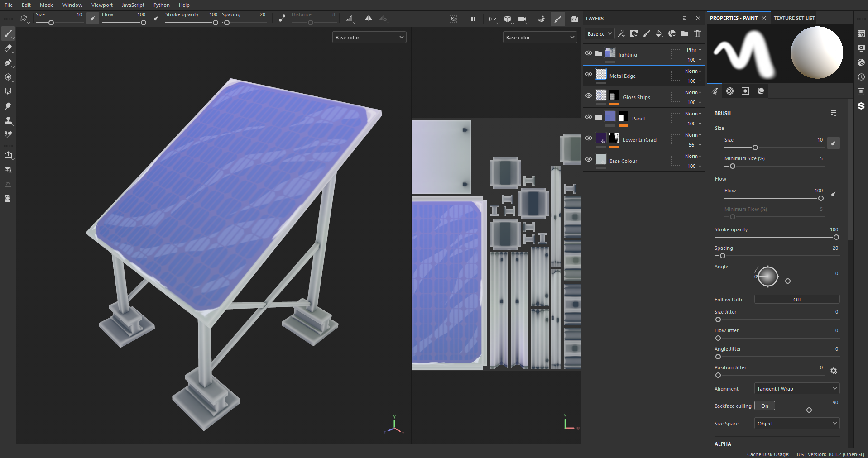Image resolution: width=868 pixels, height=458 pixels.
Task: Toggle visibility of Gloss Strips layer
Action: 589,96
